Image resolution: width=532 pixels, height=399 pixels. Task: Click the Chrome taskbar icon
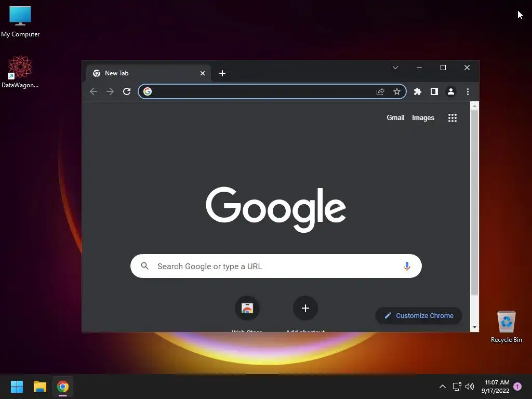[x=63, y=387]
